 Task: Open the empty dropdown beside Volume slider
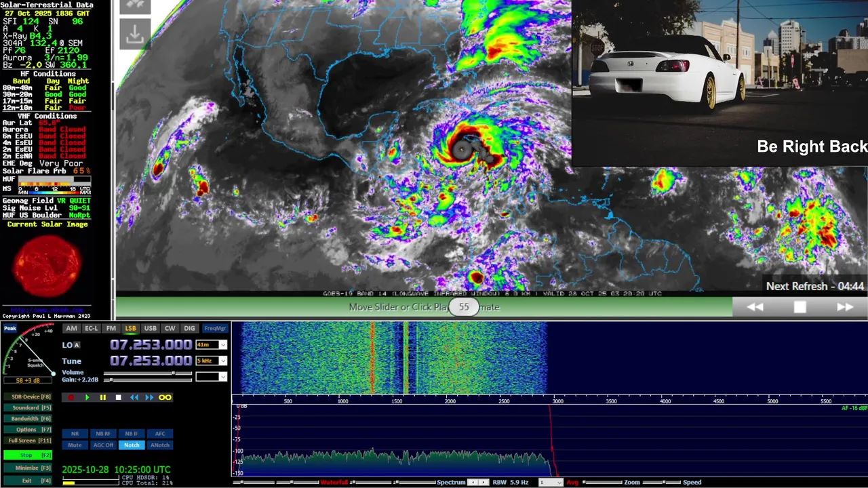(211, 376)
